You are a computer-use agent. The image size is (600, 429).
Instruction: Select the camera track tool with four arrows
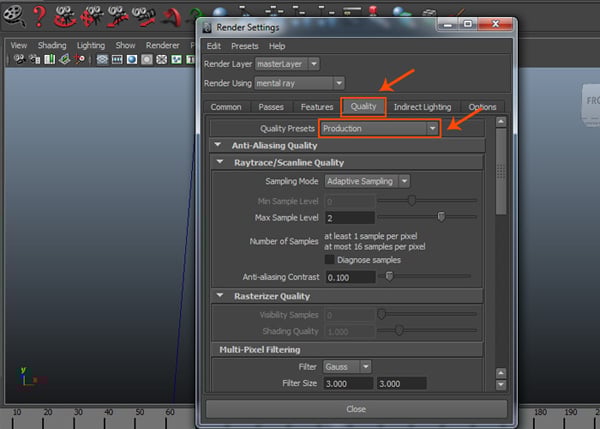92,17
